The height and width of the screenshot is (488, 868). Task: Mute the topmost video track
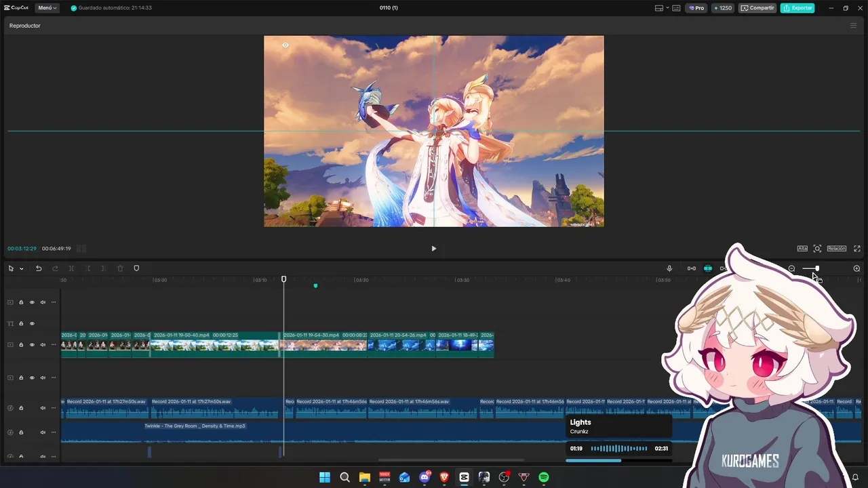point(43,302)
